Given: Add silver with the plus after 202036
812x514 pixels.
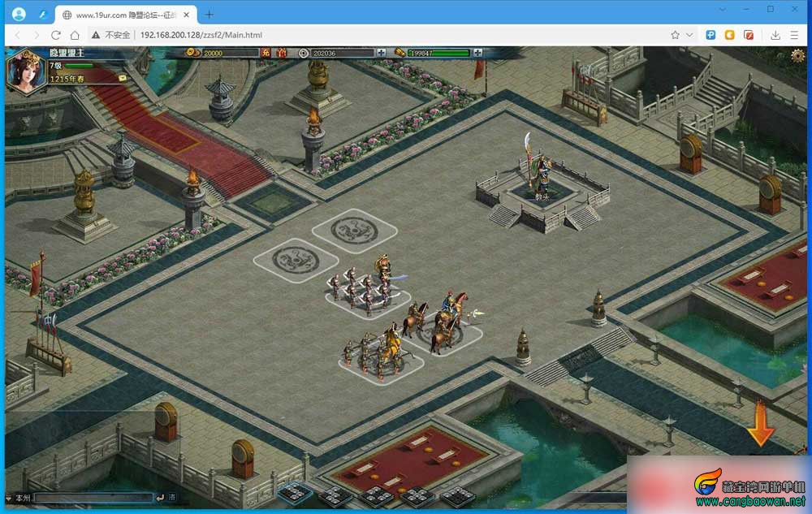Looking at the screenshot, I should pos(381,53).
